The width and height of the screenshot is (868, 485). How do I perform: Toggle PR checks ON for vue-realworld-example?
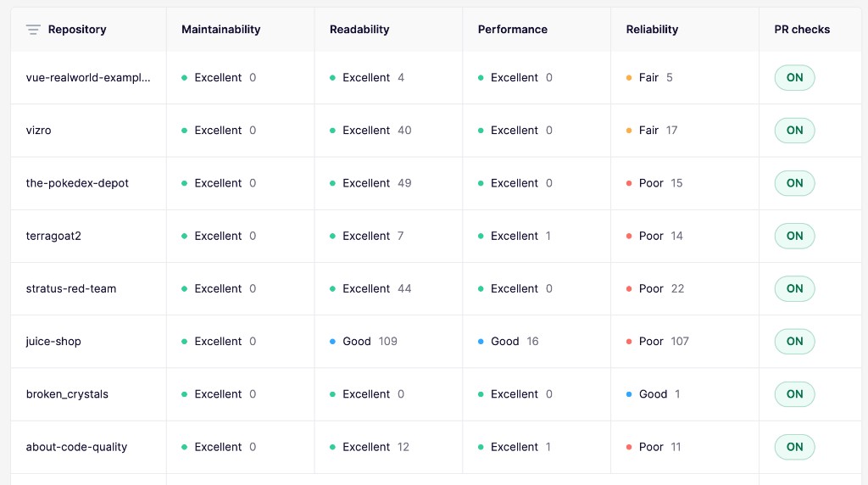coord(794,77)
